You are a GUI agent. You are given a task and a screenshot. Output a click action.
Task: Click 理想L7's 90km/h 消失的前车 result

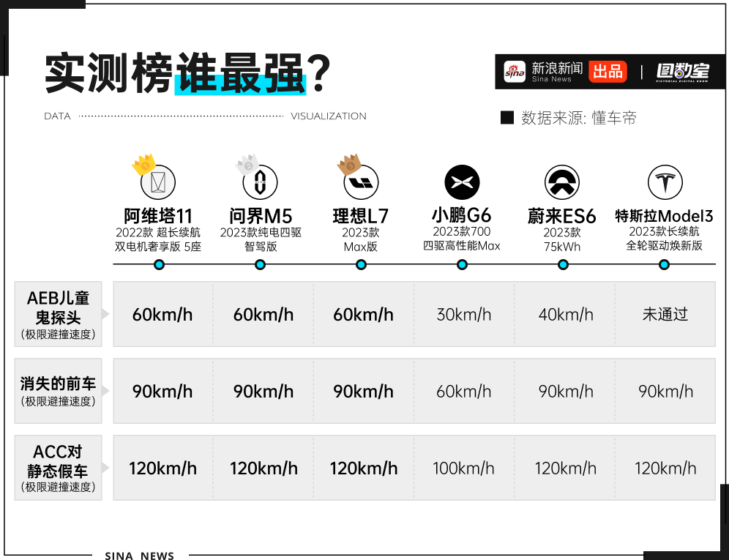point(363,391)
